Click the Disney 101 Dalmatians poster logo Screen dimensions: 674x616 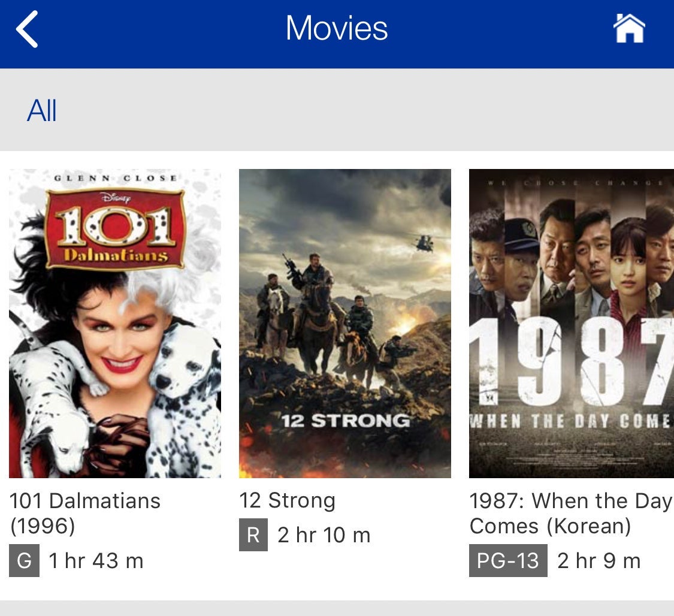115,228
